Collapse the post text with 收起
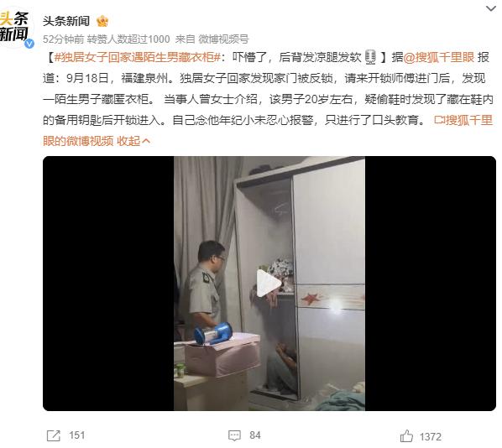 128,141
